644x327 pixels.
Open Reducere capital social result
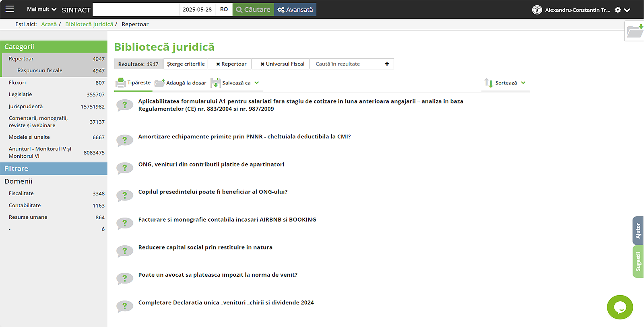click(205, 247)
